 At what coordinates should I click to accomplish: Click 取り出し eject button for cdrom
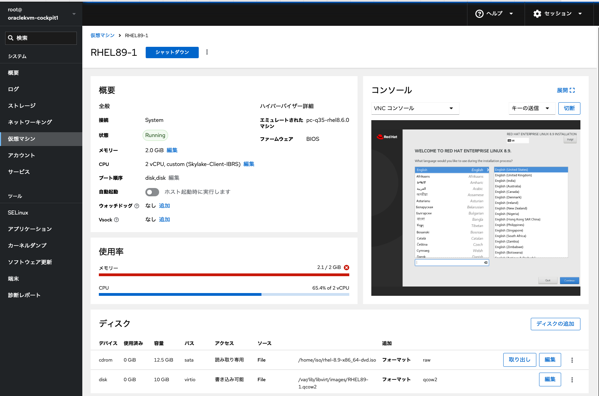point(520,360)
